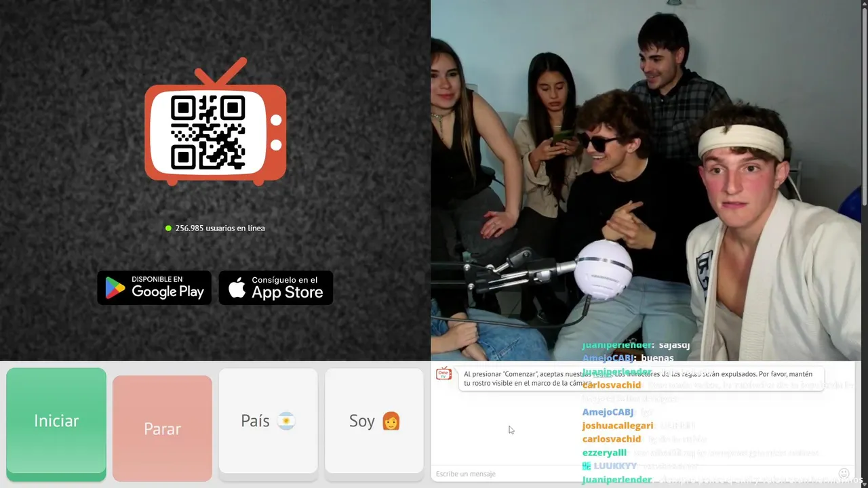Click the Argentina flag on the País button
This screenshot has height=488, width=868.
tap(286, 421)
